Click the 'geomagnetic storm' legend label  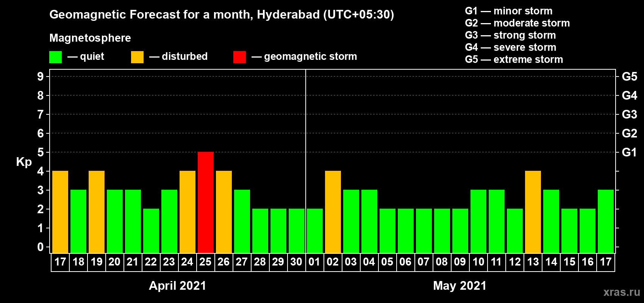point(311,57)
